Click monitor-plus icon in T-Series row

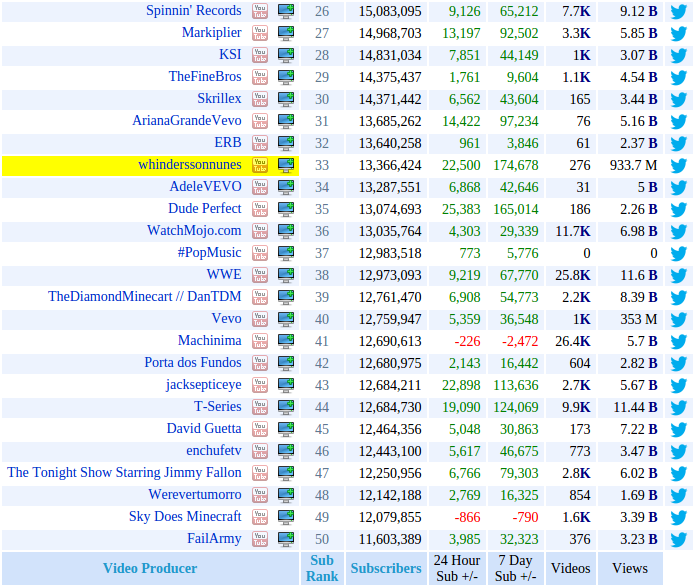(x=286, y=407)
